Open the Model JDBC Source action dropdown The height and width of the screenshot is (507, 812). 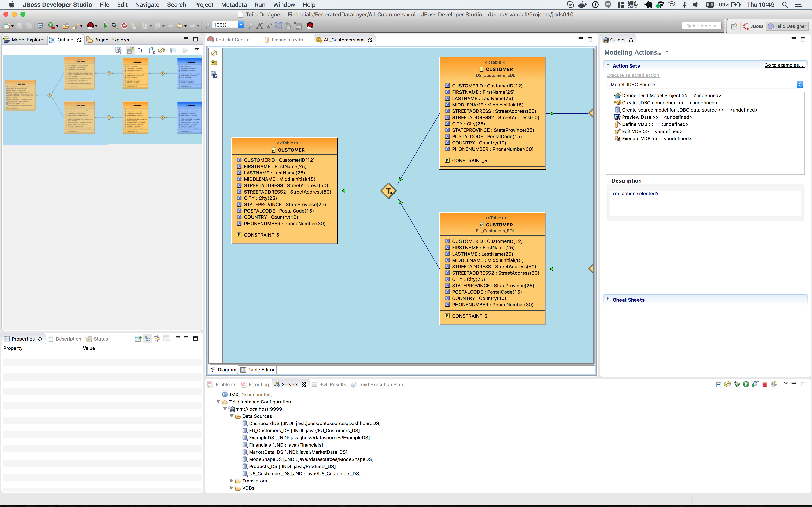pyautogui.click(x=800, y=84)
